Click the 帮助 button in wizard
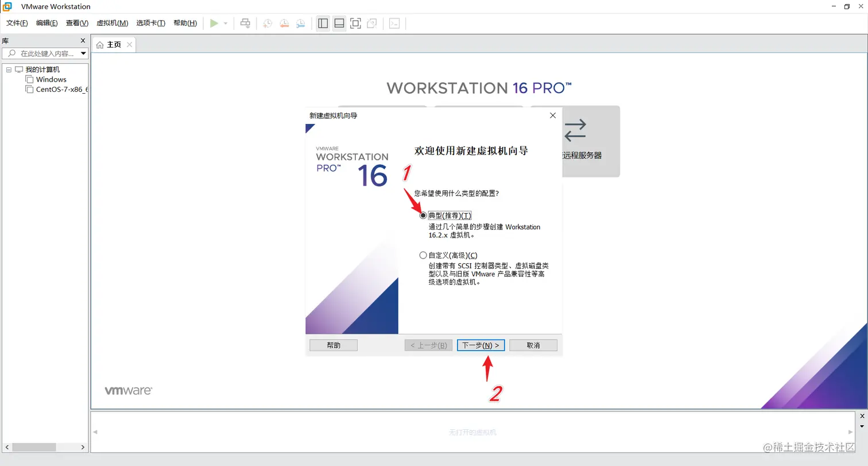 point(334,345)
